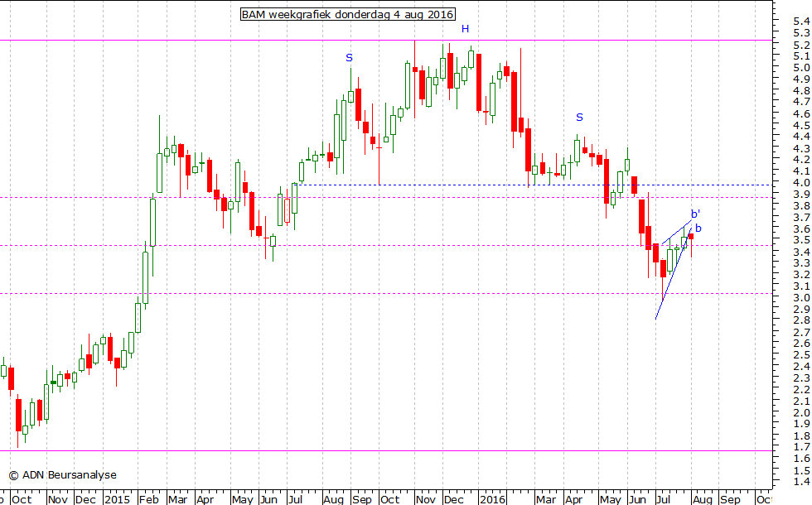
Task: Click the 'b' wave label beside the last candle
Action: [698, 228]
